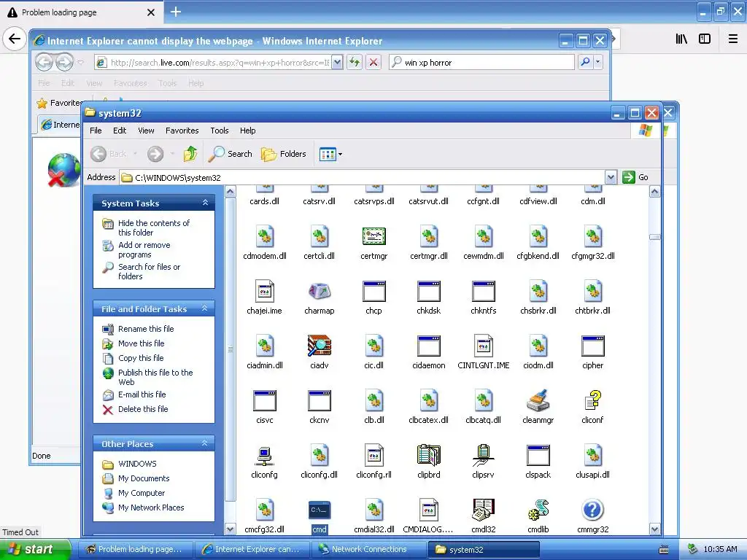Select the cmdlib script icon
The image size is (747, 560).
[538, 510]
